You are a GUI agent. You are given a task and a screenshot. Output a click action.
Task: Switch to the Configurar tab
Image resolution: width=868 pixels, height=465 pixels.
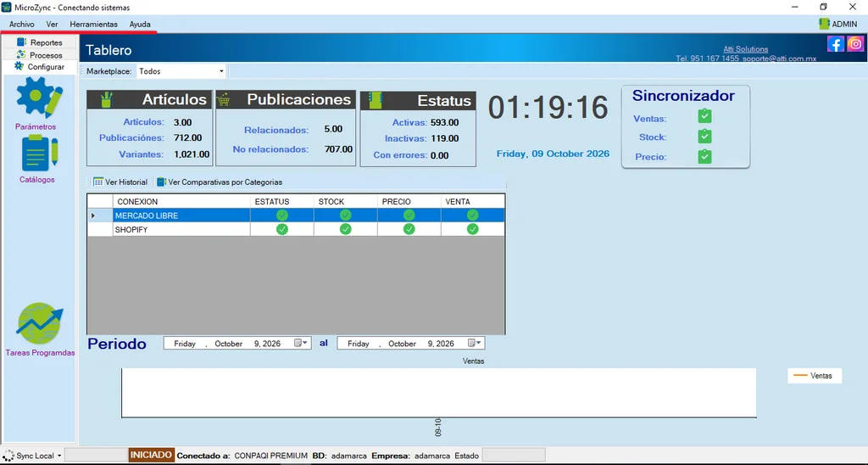tap(40, 66)
